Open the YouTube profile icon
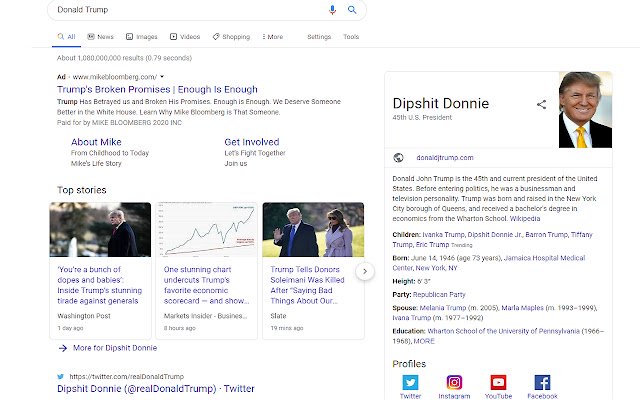This screenshot has height=400, width=640. [498, 382]
